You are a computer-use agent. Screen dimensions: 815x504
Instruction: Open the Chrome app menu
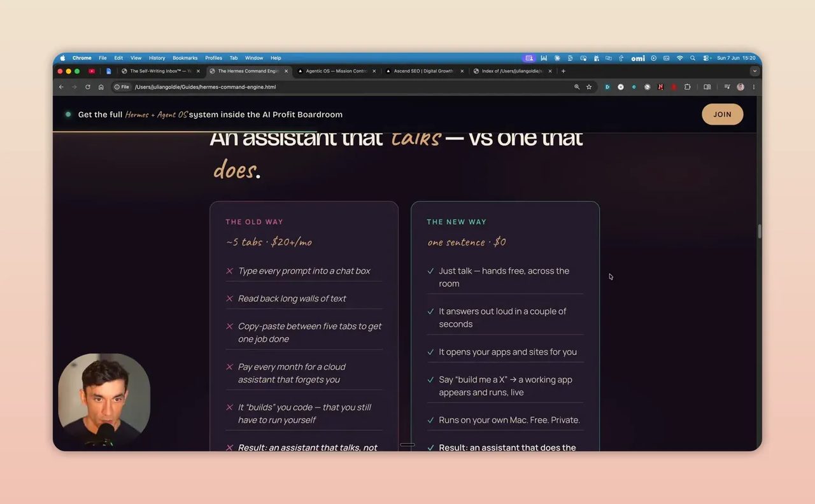pos(81,58)
